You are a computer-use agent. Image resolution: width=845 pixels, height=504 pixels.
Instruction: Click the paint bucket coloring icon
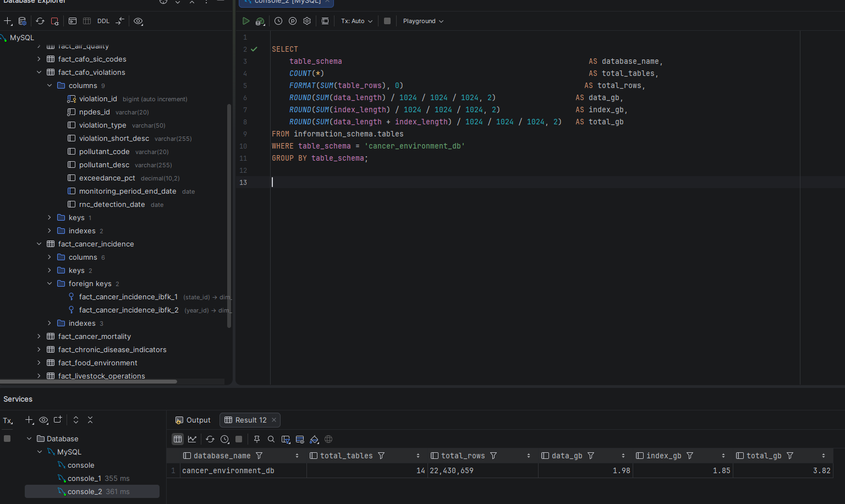tap(314, 439)
